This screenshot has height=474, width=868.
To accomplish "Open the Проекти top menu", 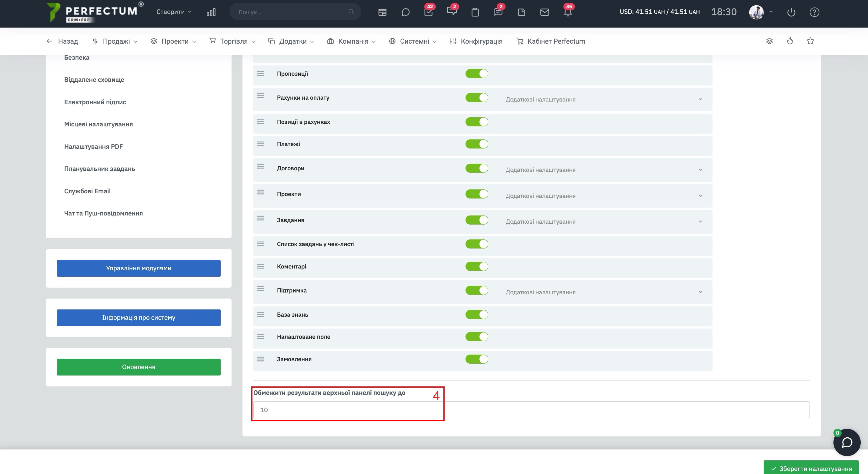I will (173, 41).
